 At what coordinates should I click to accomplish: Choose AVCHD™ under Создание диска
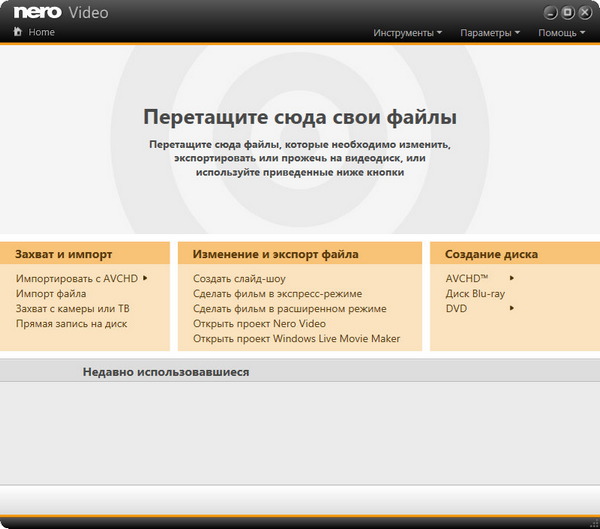pos(467,278)
